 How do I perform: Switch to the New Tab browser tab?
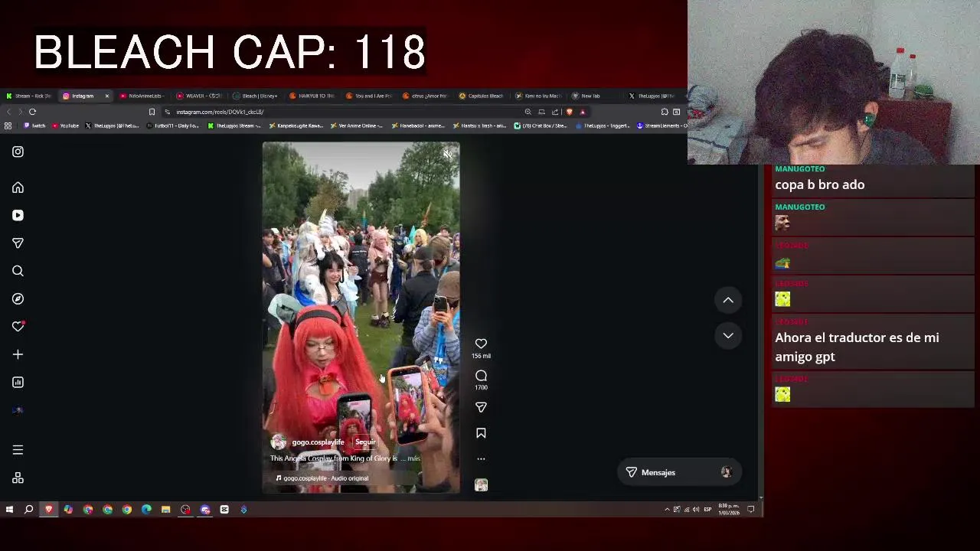point(594,96)
